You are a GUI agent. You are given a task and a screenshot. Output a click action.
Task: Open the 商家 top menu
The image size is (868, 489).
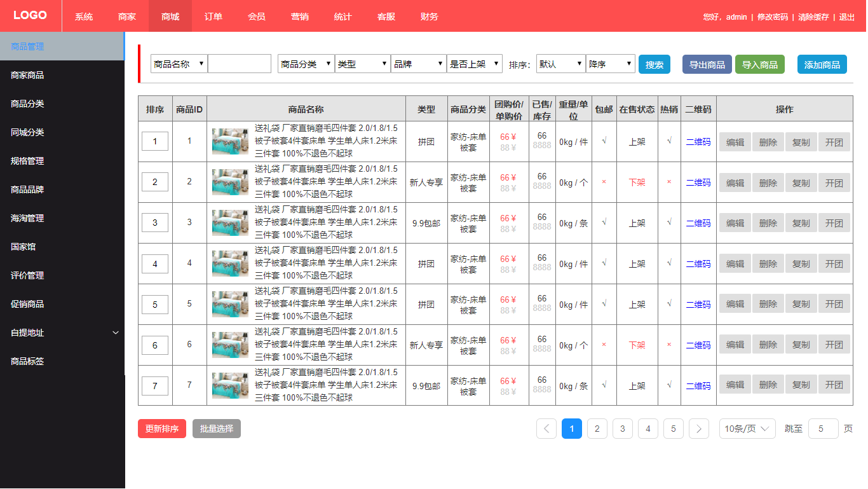[x=127, y=16]
